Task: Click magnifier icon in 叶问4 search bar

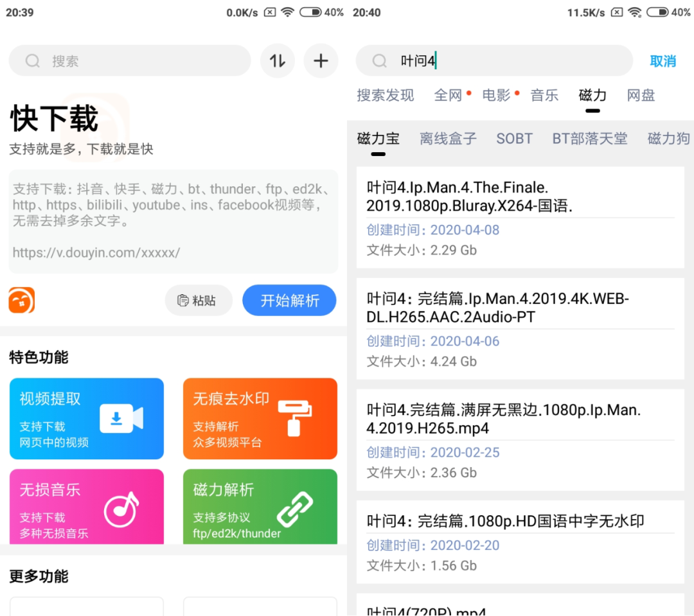Action: pos(379,60)
